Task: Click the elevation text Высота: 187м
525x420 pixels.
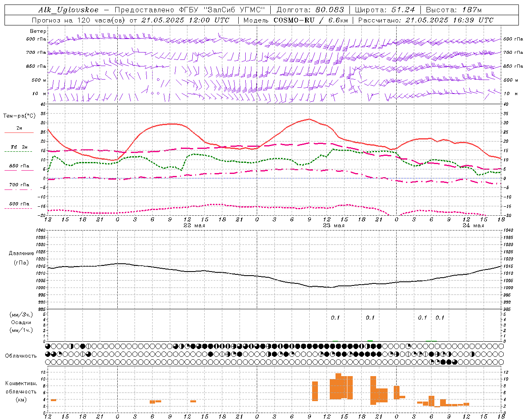Action: tap(454, 10)
